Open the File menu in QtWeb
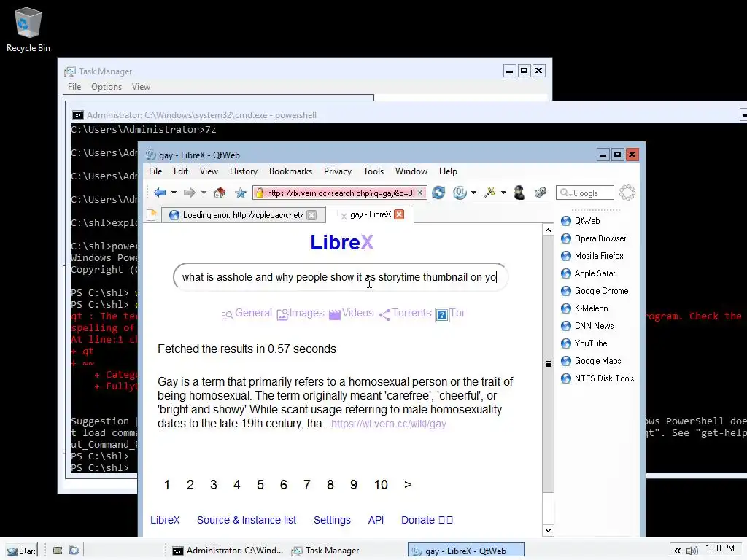747x560 pixels. [155, 171]
